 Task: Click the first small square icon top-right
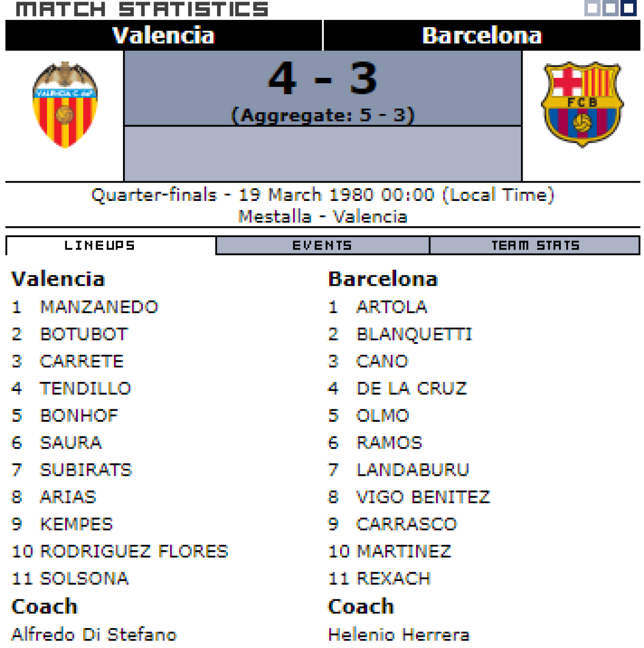(x=593, y=8)
